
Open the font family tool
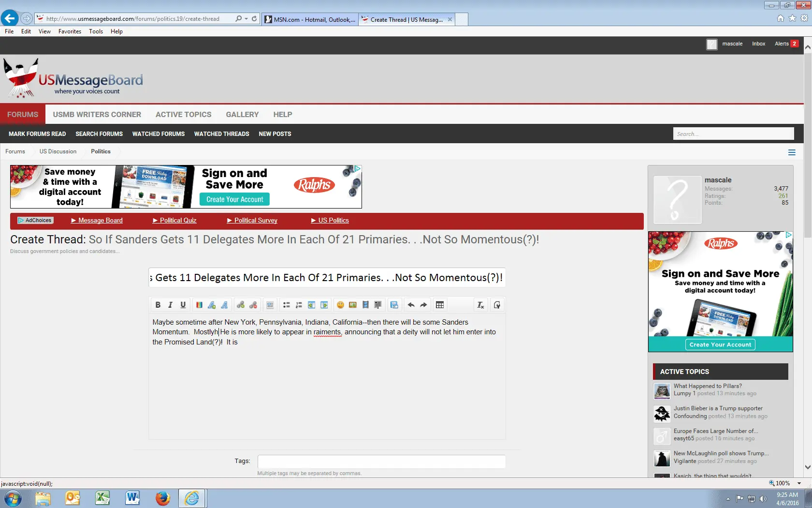224,305
